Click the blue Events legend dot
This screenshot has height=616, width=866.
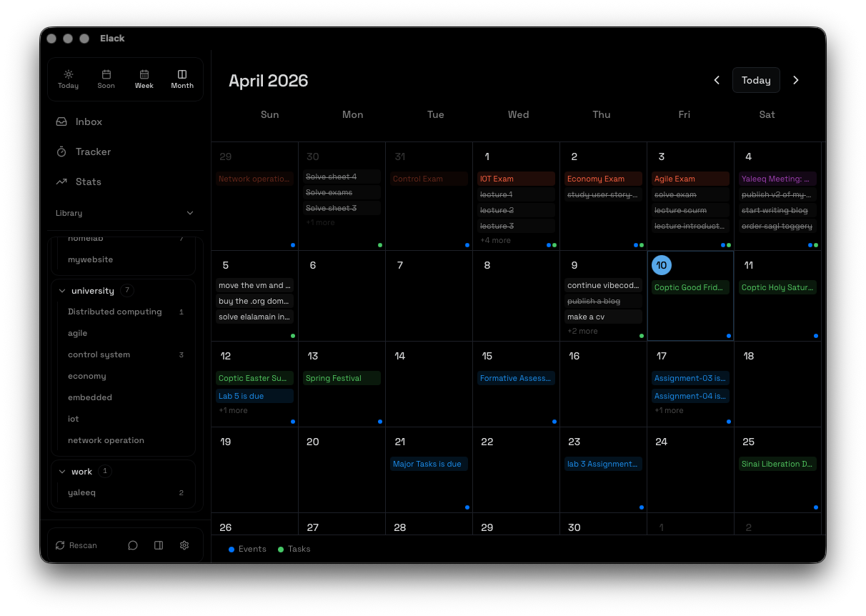pos(232,550)
